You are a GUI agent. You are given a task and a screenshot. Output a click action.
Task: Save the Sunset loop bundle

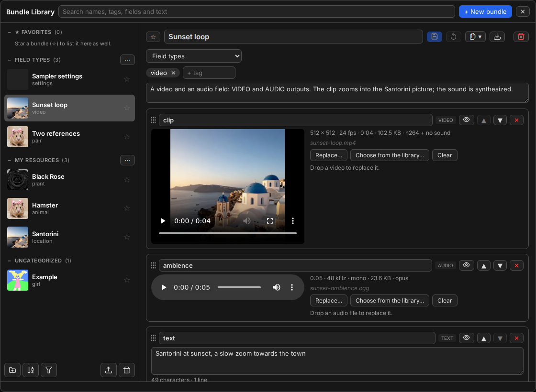(x=434, y=36)
